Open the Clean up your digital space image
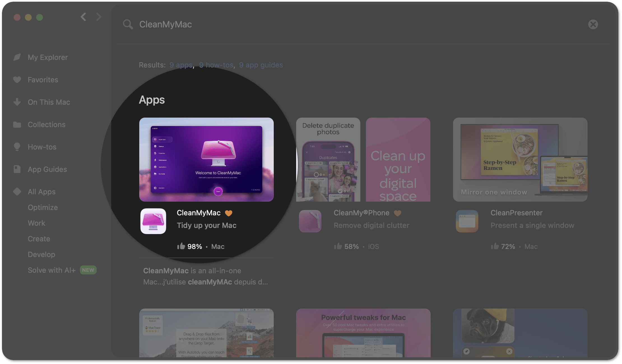The width and height of the screenshot is (622, 364). 398,160
